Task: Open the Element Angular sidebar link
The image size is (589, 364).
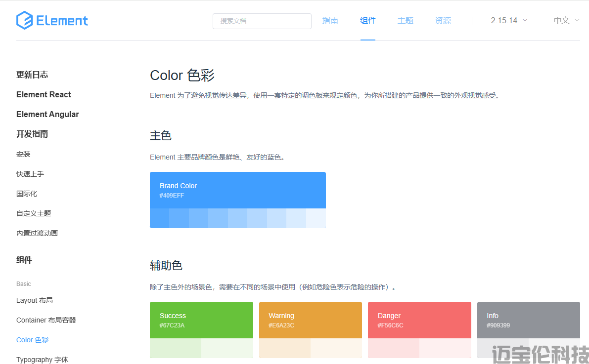Action: click(47, 114)
